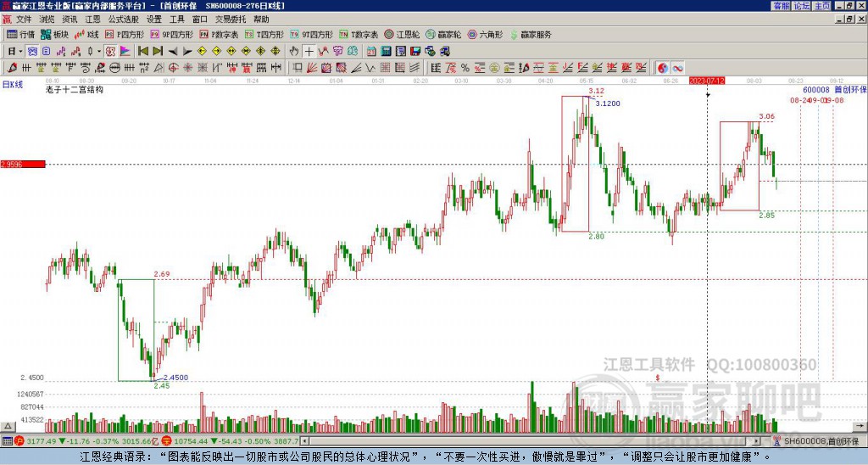Open the 帮助 menu
Screen dimensions: 868x465
pyautogui.click(x=261, y=20)
